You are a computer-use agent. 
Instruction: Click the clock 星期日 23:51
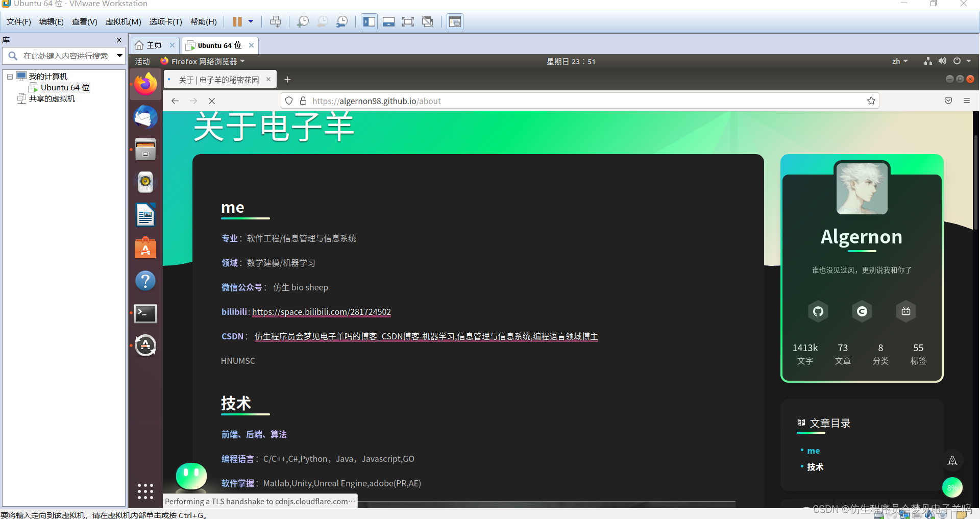(571, 62)
